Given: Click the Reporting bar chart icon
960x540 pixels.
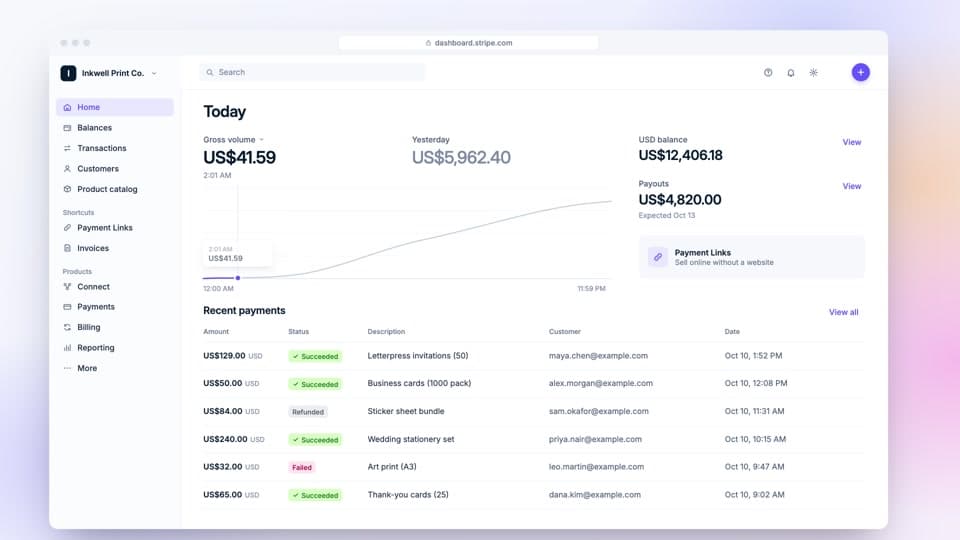Looking at the screenshot, I should (67, 348).
